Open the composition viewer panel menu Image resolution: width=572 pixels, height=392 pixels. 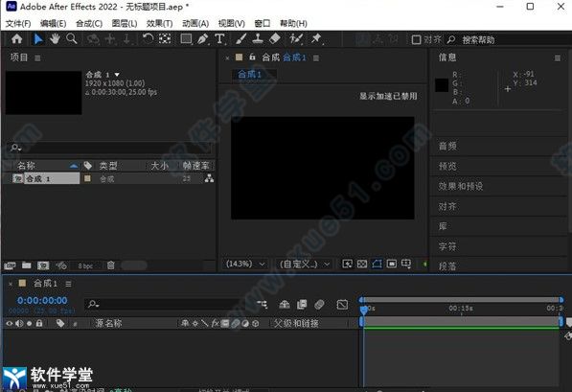point(316,58)
